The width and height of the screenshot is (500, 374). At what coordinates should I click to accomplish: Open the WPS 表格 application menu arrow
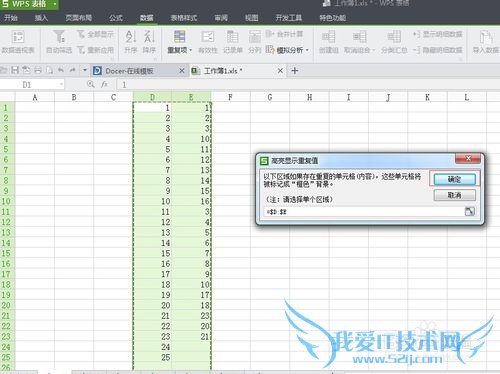[54, 4]
